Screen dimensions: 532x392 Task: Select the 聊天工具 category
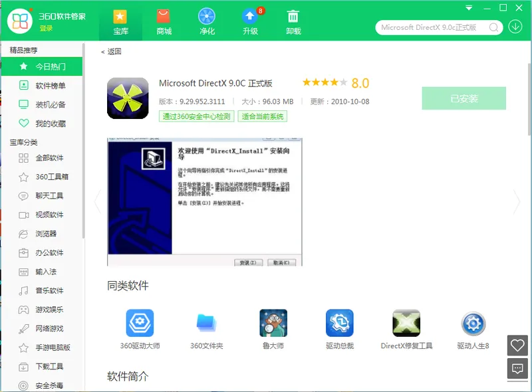click(42, 195)
